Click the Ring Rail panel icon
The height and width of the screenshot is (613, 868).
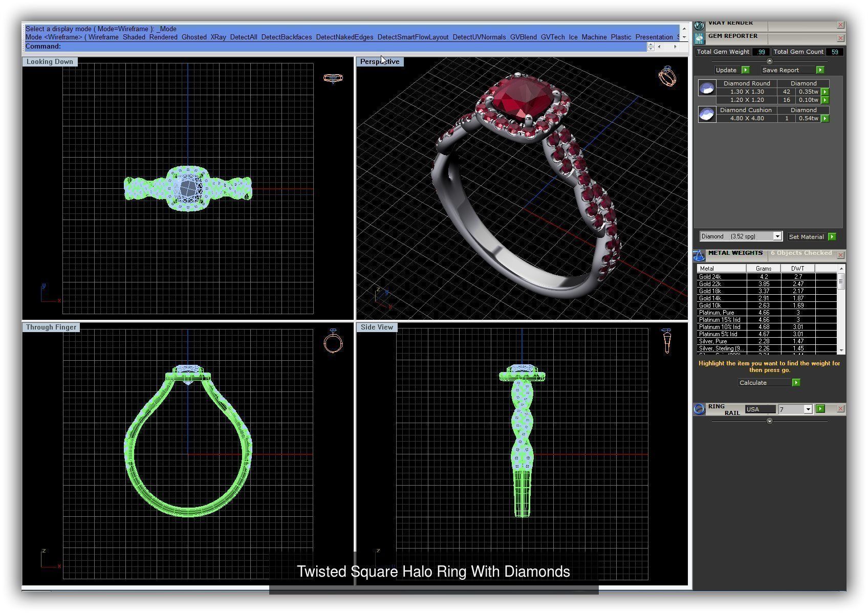coord(699,409)
